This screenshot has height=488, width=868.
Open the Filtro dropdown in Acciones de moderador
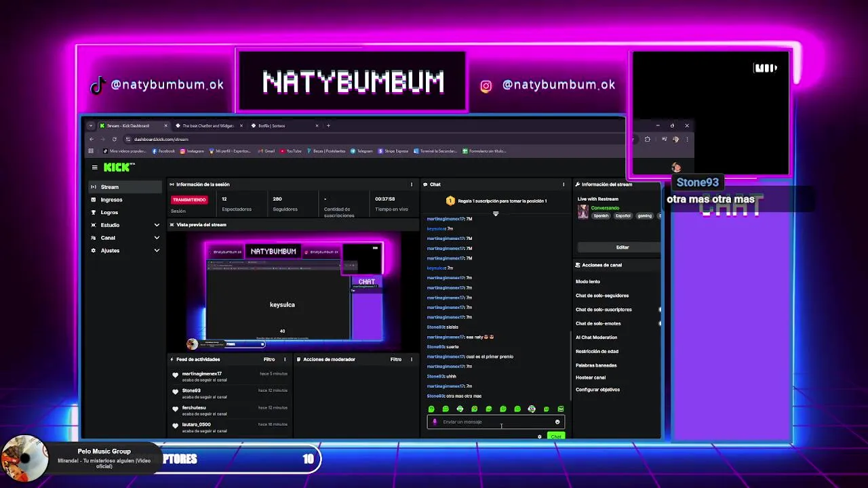tap(396, 359)
